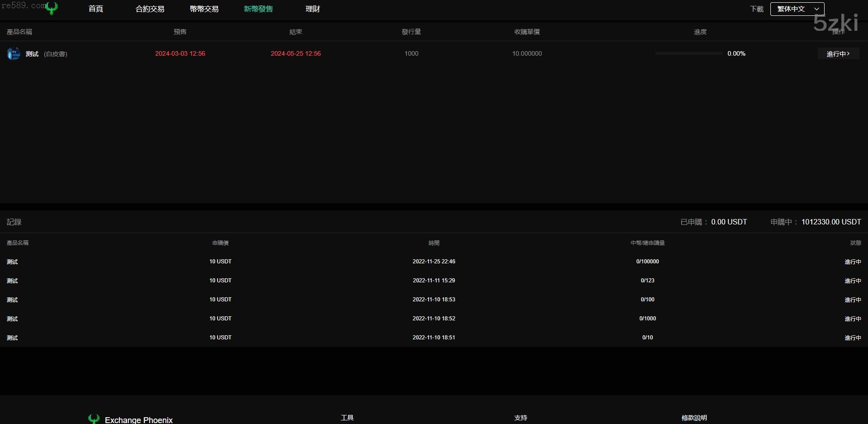Open 幣幣交易 spot trading menu
The height and width of the screenshot is (424, 868).
click(204, 9)
